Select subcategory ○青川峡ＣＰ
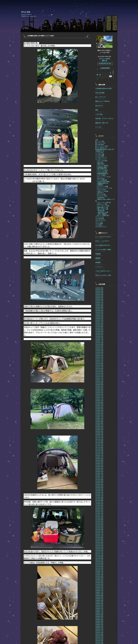 coord(100,193)
